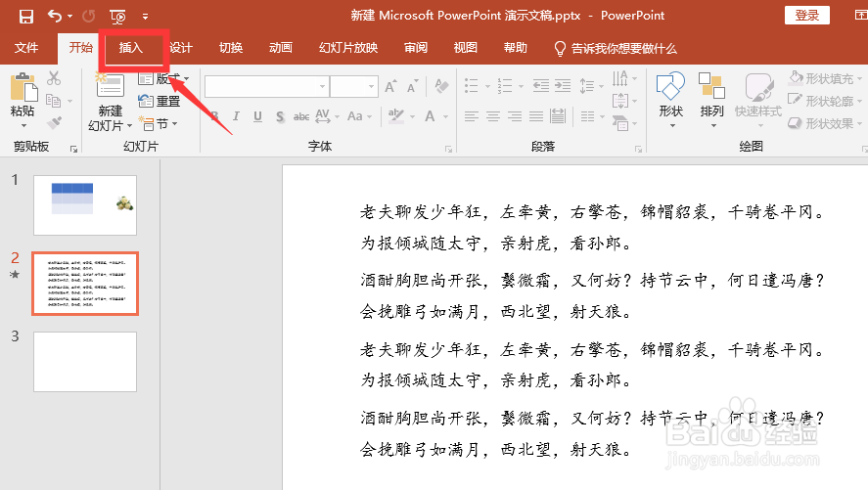Click the Undo arrow icon

(55, 16)
